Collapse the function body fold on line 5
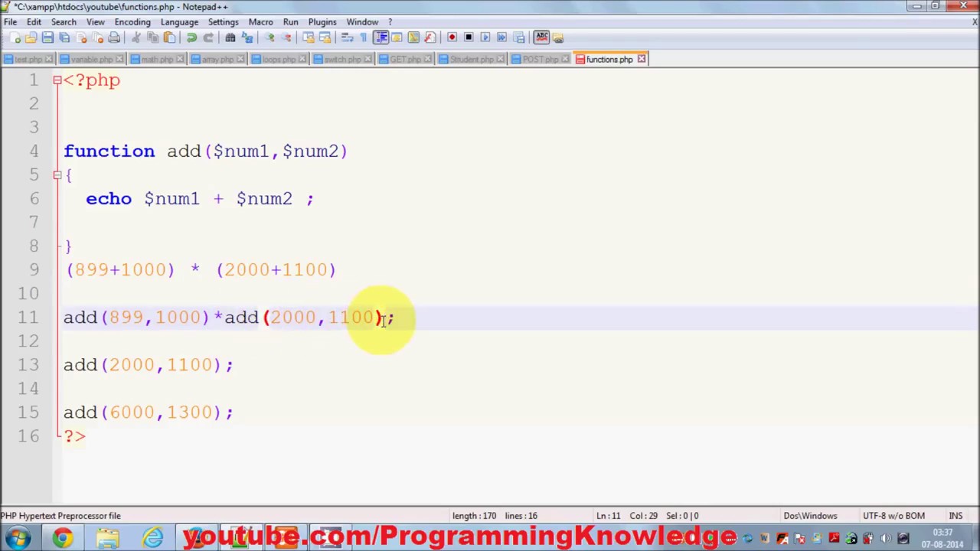The height and width of the screenshot is (551, 980). (57, 174)
